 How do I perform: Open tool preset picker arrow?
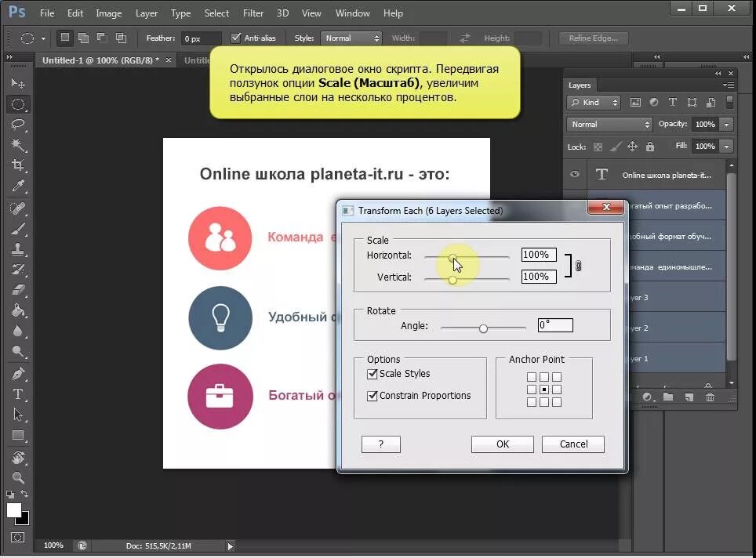coord(43,38)
